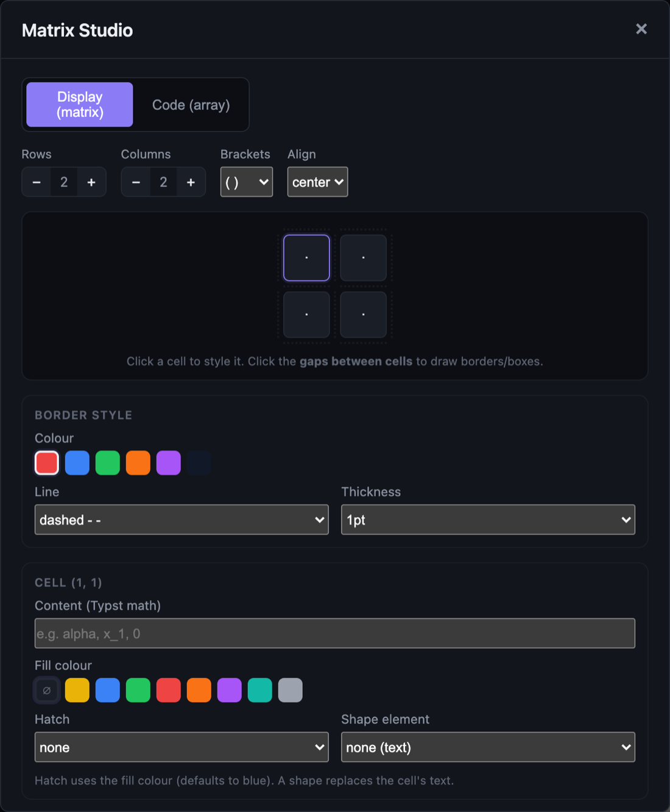Decrease the Columns count with minus
The width and height of the screenshot is (670, 812).
[x=136, y=182]
